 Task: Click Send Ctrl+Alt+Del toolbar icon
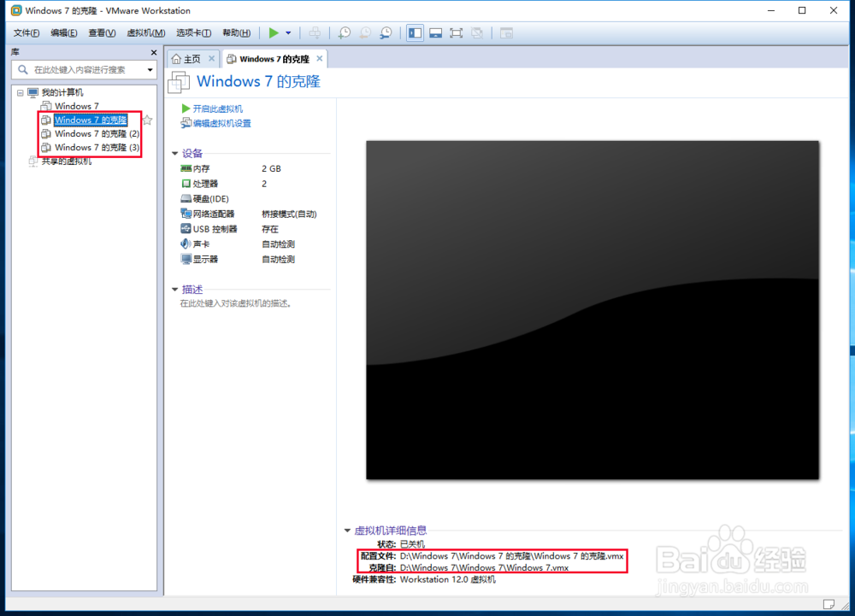coord(315,33)
